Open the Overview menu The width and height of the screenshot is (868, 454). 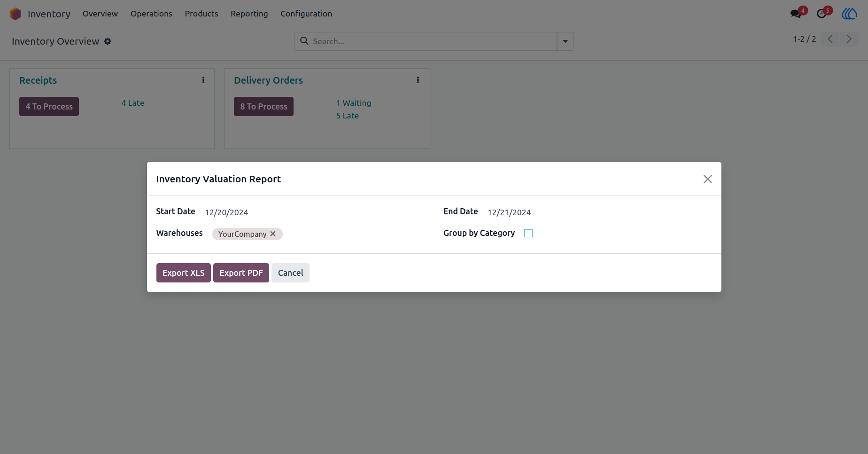pos(100,14)
